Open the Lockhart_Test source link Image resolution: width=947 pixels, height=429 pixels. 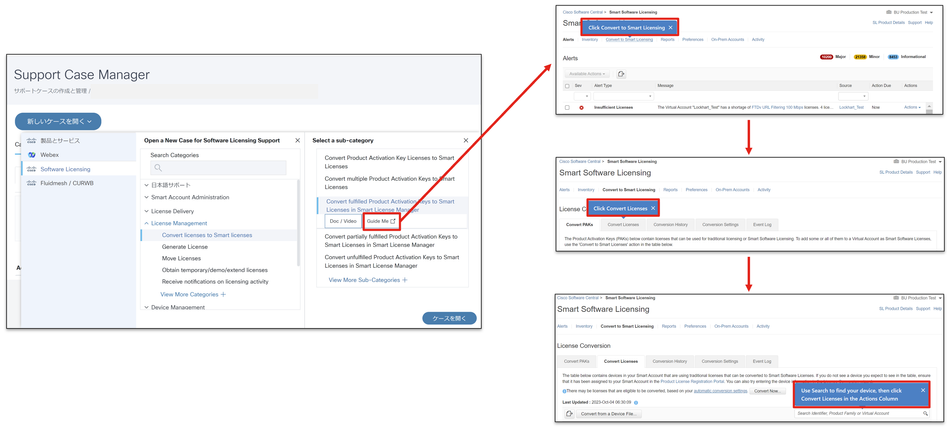click(852, 108)
